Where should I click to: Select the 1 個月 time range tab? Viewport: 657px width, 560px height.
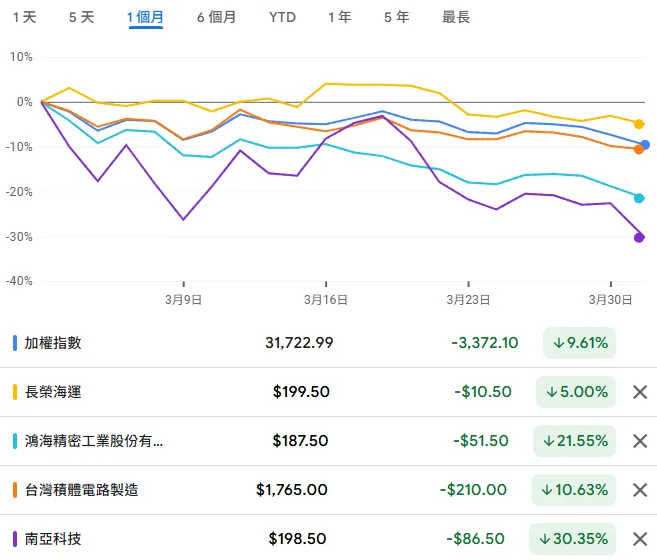point(145,17)
